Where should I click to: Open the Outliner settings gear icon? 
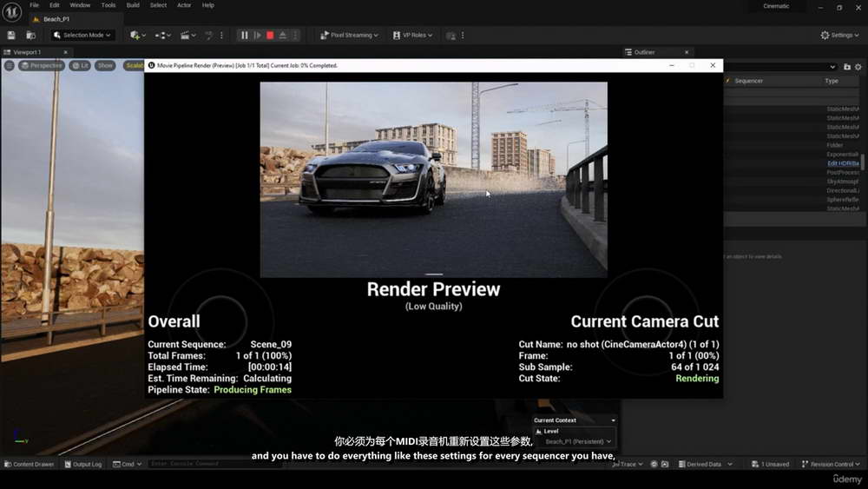point(858,67)
